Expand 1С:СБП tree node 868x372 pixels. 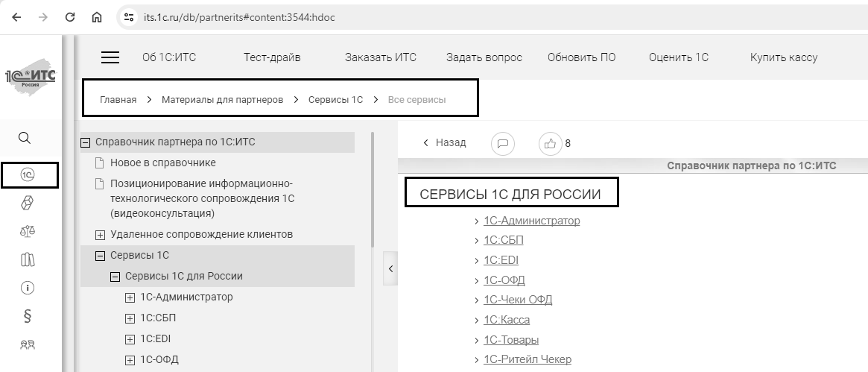130,318
